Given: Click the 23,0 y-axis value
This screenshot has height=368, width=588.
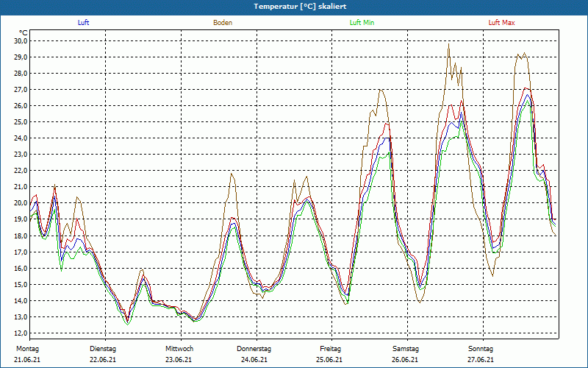Looking at the screenshot, I should [x=21, y=155].
